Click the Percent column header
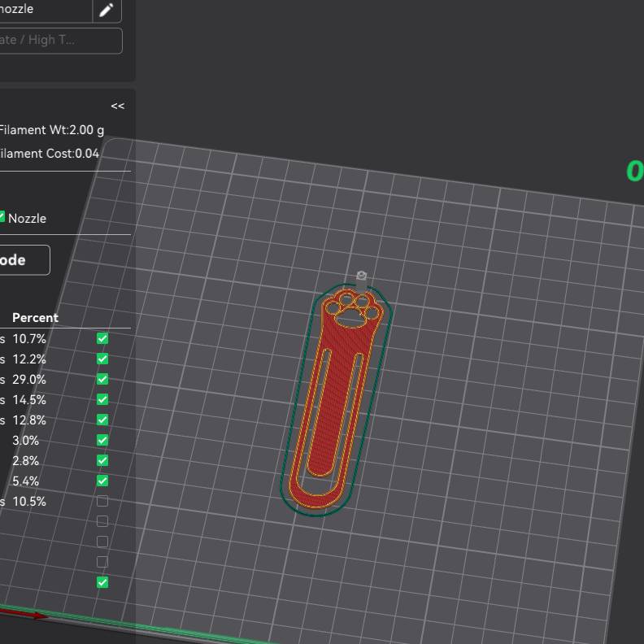Viewport: 644px width, 644px height. (35, 317)
